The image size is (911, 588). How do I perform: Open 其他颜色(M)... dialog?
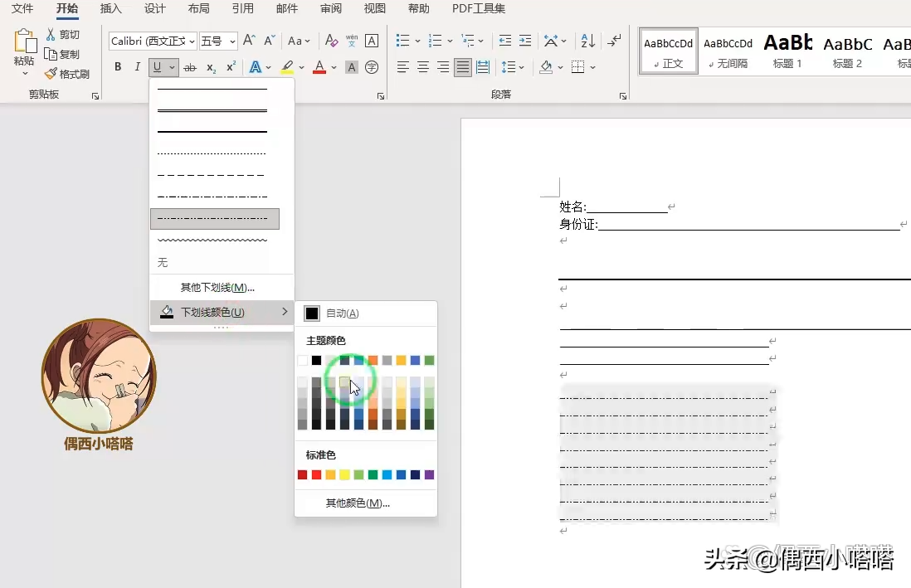pyautogui.click(x=366, y=503)
